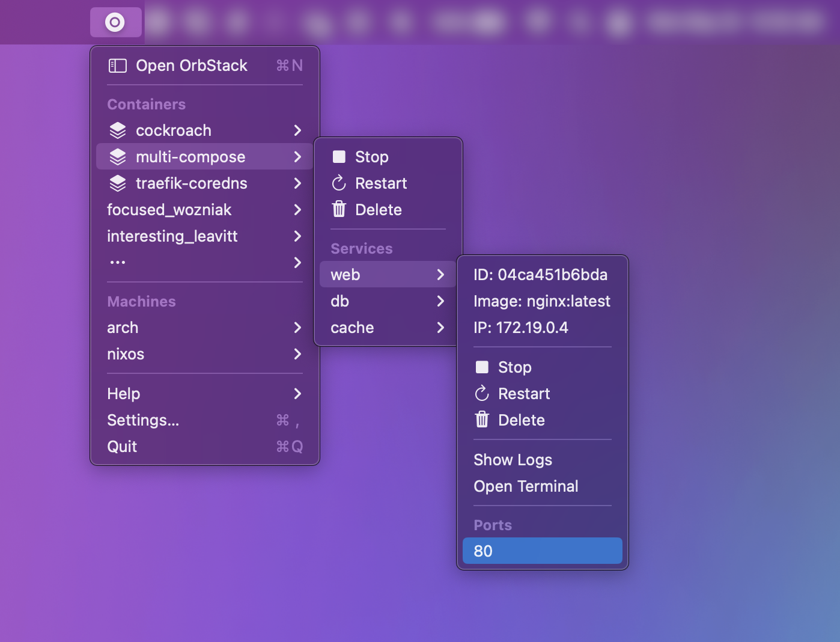Click the Stop icon in the multi-compose submenu
This screenshot has height=642, width=840.
[x=339, y=156]
